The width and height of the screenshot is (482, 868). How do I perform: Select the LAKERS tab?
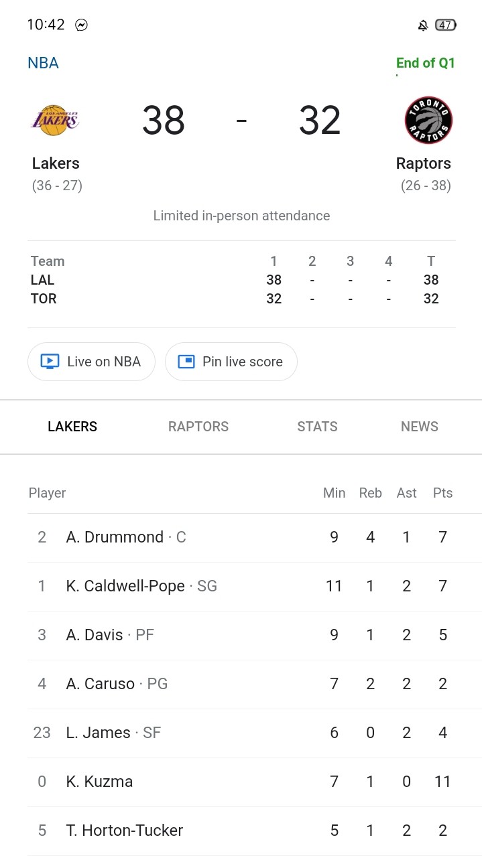(x=72, y=427)
